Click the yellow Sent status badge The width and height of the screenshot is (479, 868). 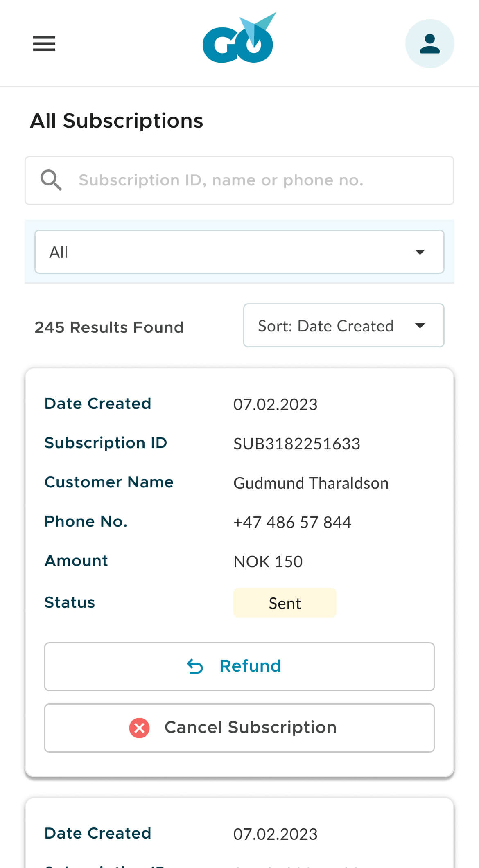click(x=285, y=603)
